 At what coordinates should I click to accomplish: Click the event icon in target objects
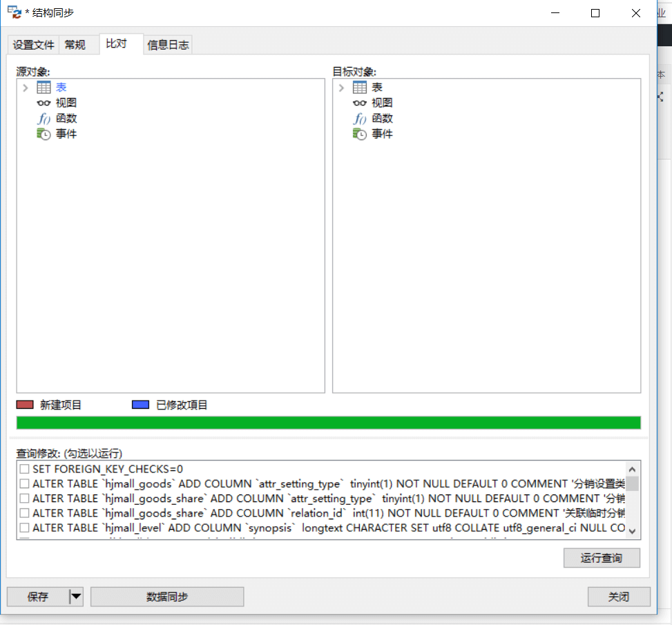(359, 134)
